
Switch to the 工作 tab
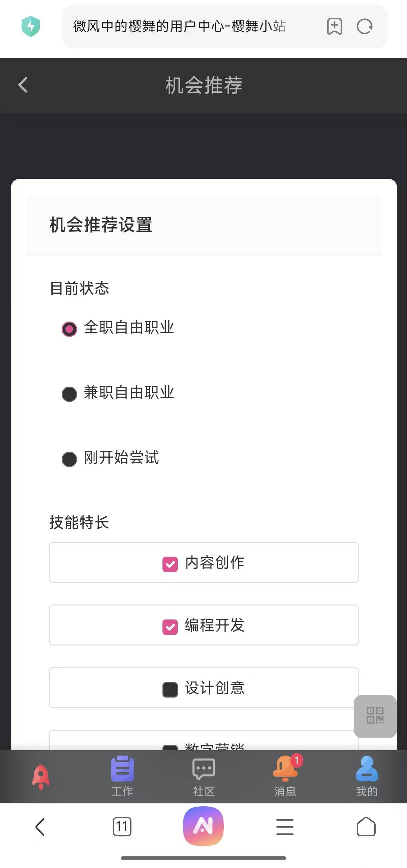point(122,776)
